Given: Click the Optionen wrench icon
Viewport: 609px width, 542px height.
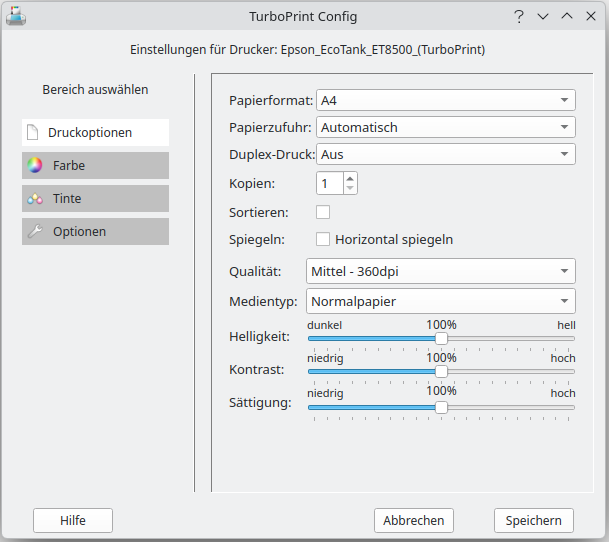Looking at the screenshot, I should pos(35,231).
